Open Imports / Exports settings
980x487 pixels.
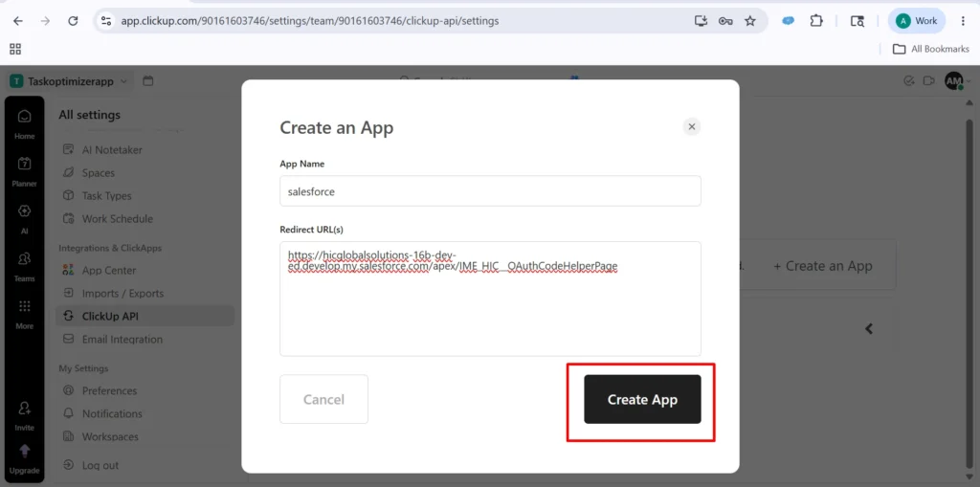coord(145,293)
